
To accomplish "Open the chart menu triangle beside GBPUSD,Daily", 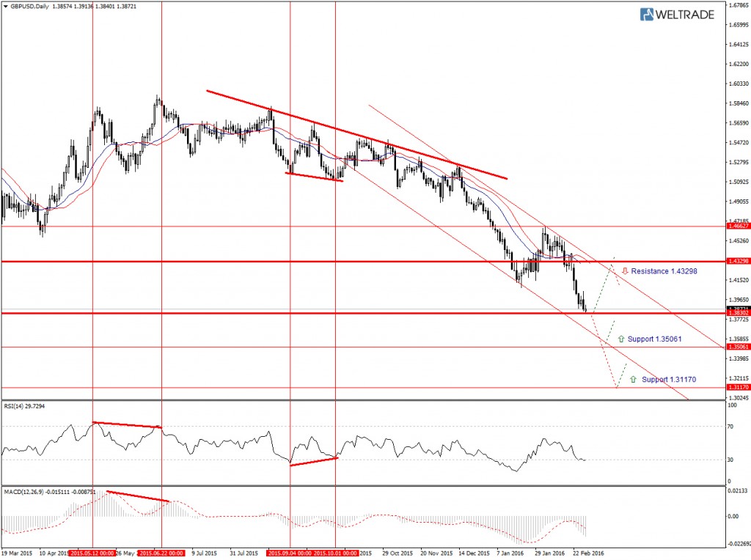I will click(x=5, y=7).
